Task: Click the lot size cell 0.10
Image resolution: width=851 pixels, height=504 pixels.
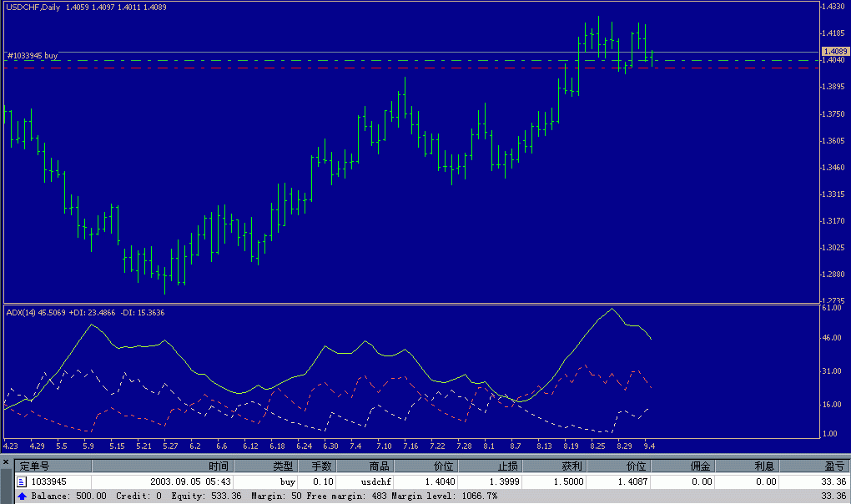Action: (x=324, y=481)
